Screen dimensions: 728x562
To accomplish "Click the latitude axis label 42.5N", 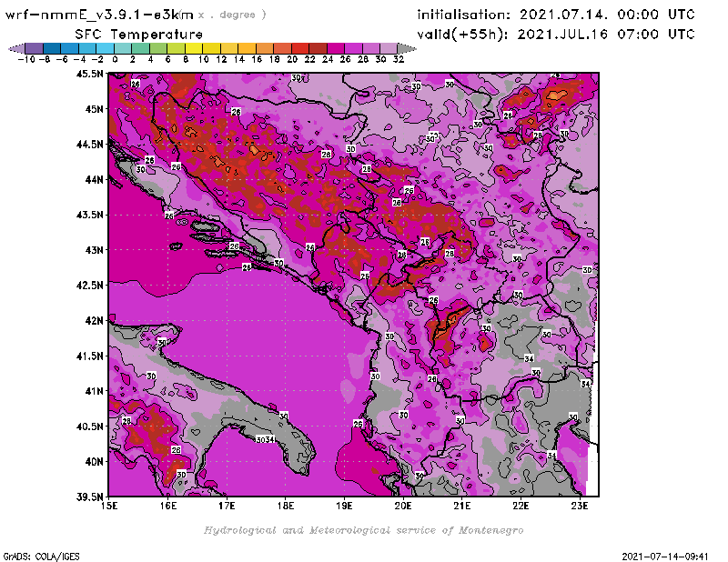I will coord(89,286).
